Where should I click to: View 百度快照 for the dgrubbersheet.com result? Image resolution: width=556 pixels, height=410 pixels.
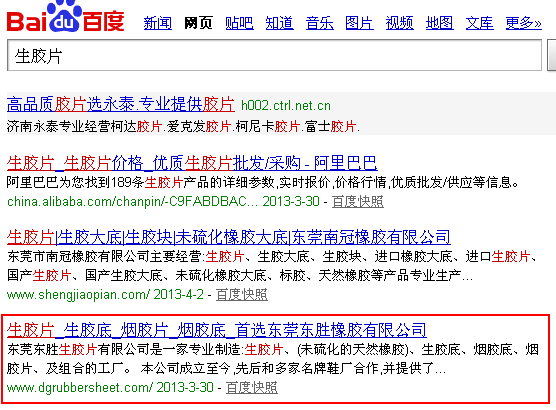[252, 387]
